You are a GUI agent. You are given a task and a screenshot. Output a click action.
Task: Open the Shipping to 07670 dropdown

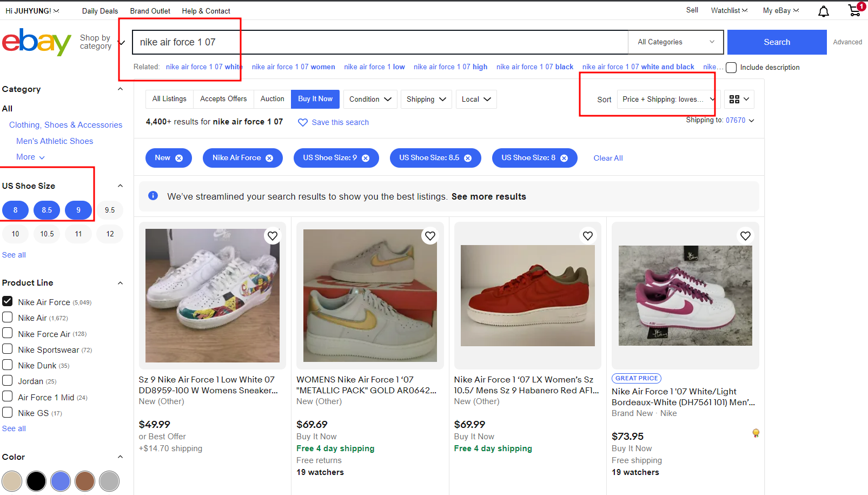point(740,120)
